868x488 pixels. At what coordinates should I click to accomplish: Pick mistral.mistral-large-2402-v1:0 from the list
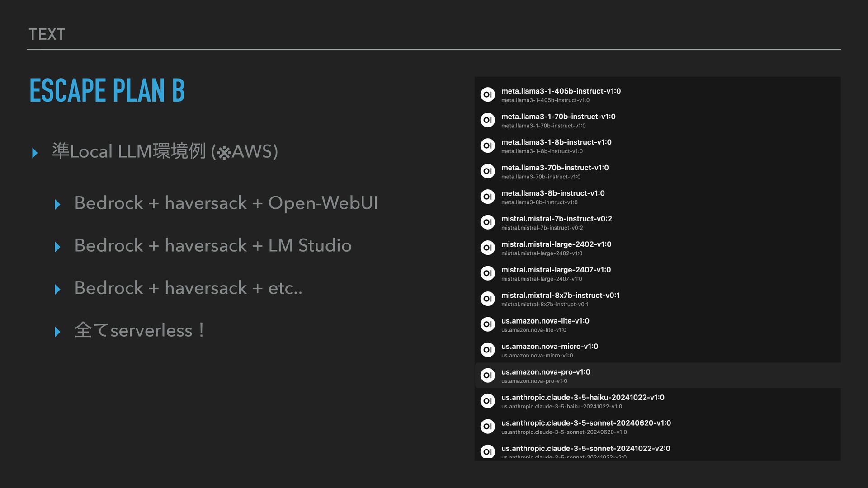pos(657,248)
